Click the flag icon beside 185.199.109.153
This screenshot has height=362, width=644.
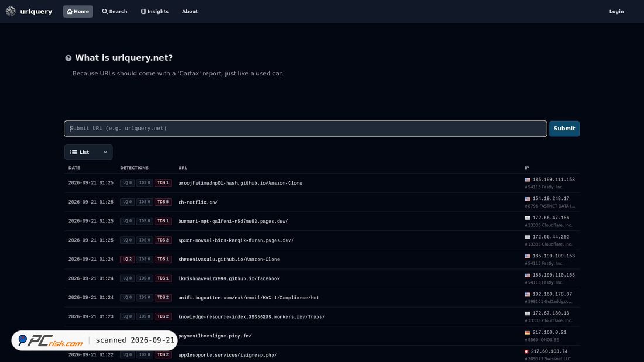pyautogui.click(x=527, y=256)
